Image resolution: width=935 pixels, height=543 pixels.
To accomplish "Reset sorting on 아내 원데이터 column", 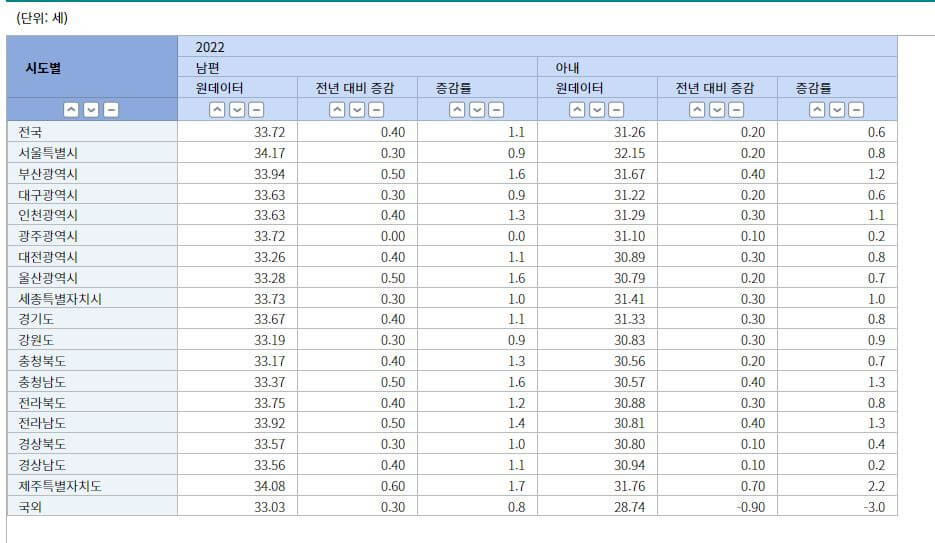I will tap(617, 110).
